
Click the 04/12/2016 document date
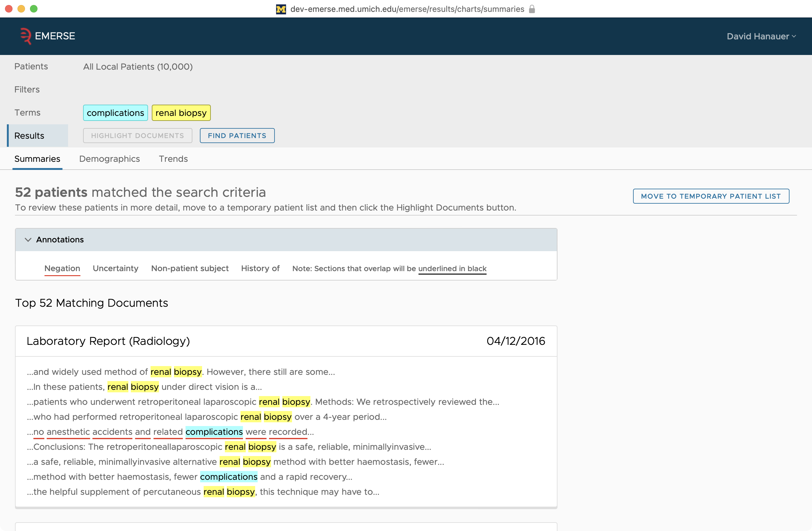click(x=516, y=341)
